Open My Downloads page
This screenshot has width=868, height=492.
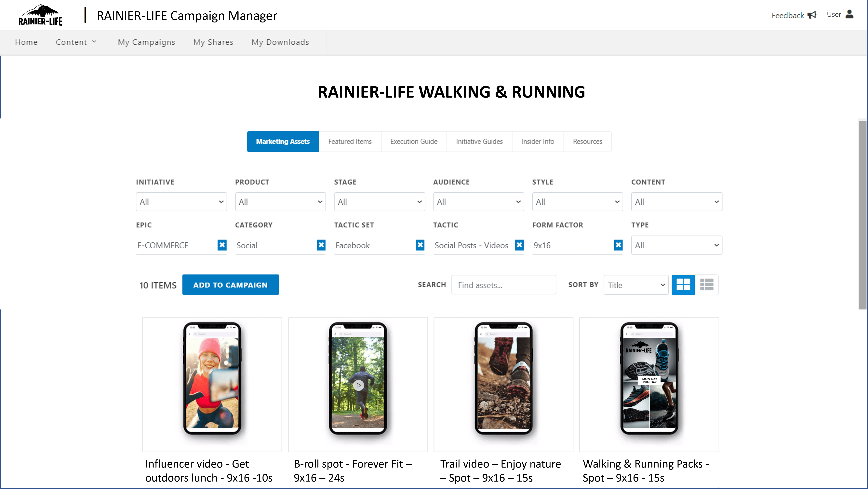point(280,42)
